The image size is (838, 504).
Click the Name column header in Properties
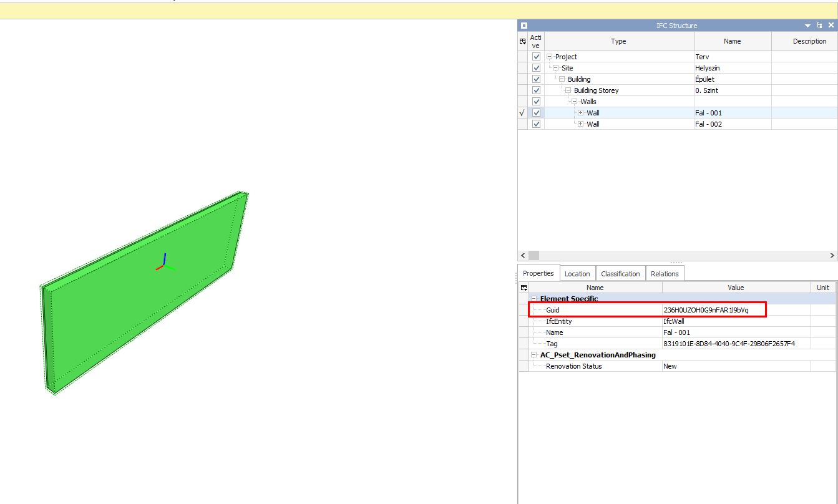595,288
